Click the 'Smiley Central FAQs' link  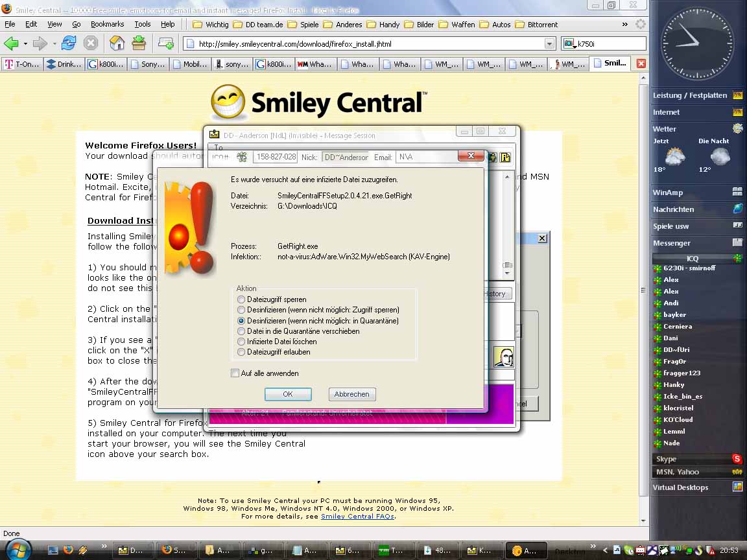[357, 517]
